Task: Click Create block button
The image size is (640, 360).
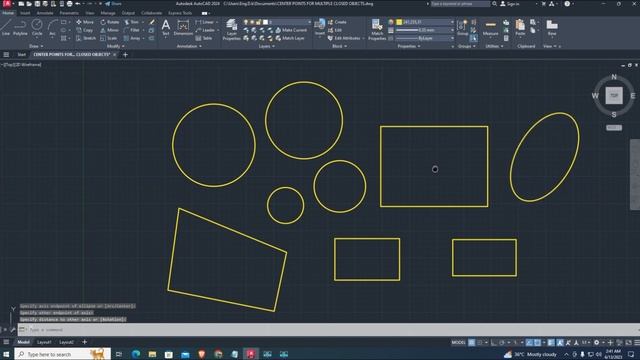Action: pos(337,22)
